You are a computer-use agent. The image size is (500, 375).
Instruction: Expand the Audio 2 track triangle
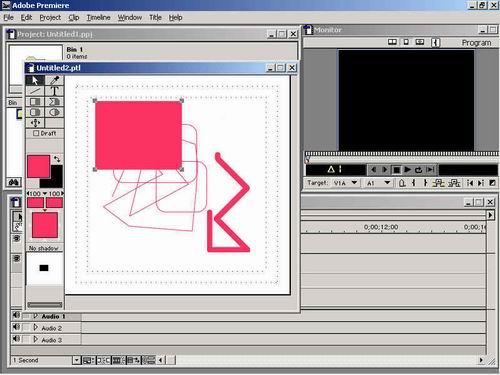coord(36,328)
